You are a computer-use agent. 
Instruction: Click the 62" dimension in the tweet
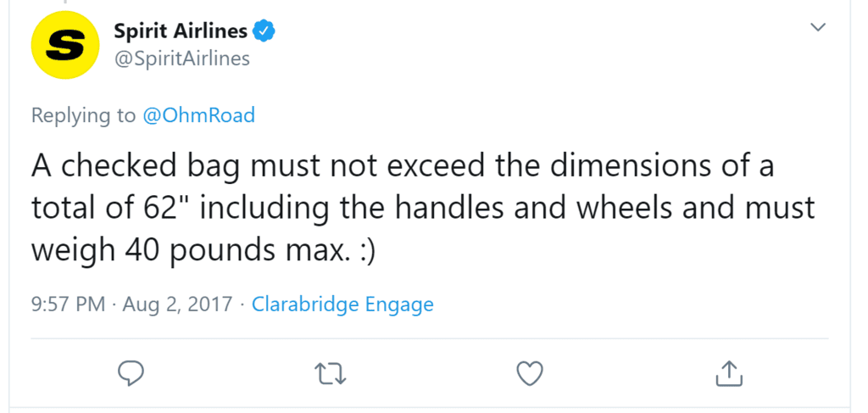click(x=163, y=208)
